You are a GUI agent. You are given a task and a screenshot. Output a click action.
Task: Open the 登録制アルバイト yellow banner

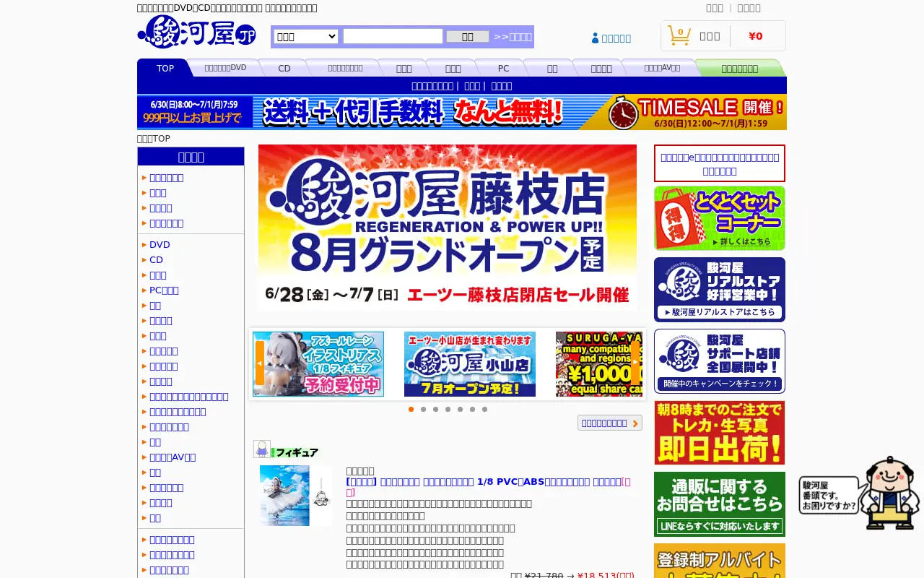(x=720, y=561)
